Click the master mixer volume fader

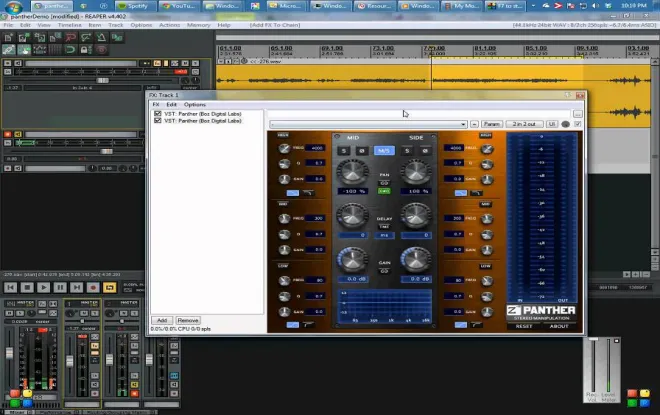click(x=9, y=353)
